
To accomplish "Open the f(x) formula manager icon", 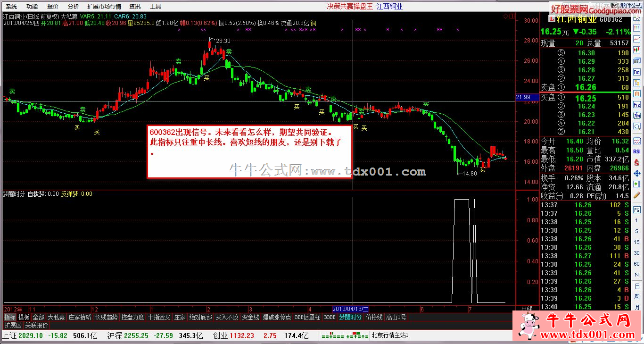I will coord(636,116).
